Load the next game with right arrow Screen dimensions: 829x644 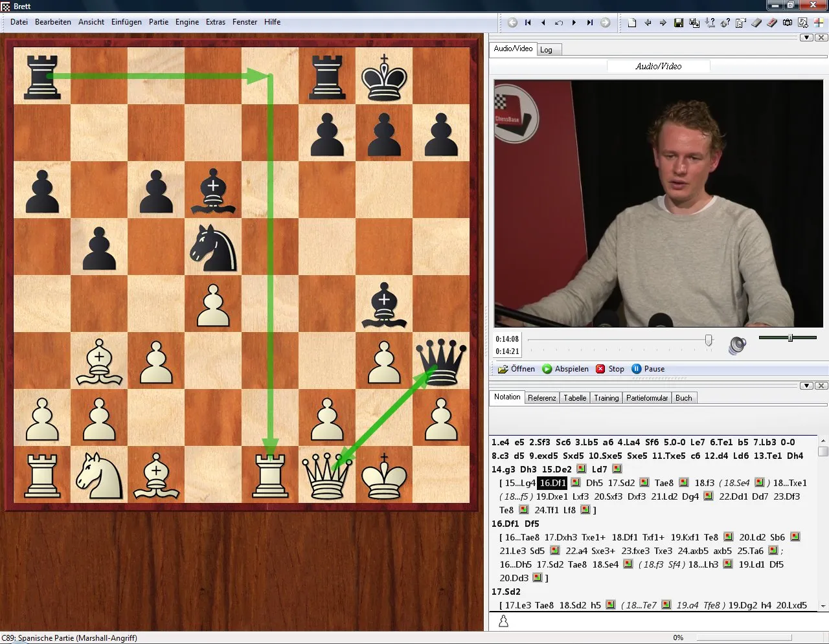tap(663, 23)
